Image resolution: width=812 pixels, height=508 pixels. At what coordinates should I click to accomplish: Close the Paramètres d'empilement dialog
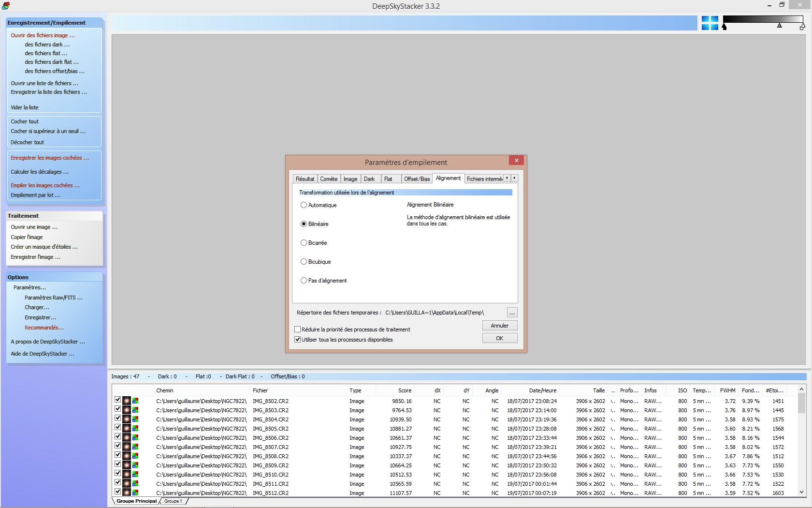click(517, 161)
